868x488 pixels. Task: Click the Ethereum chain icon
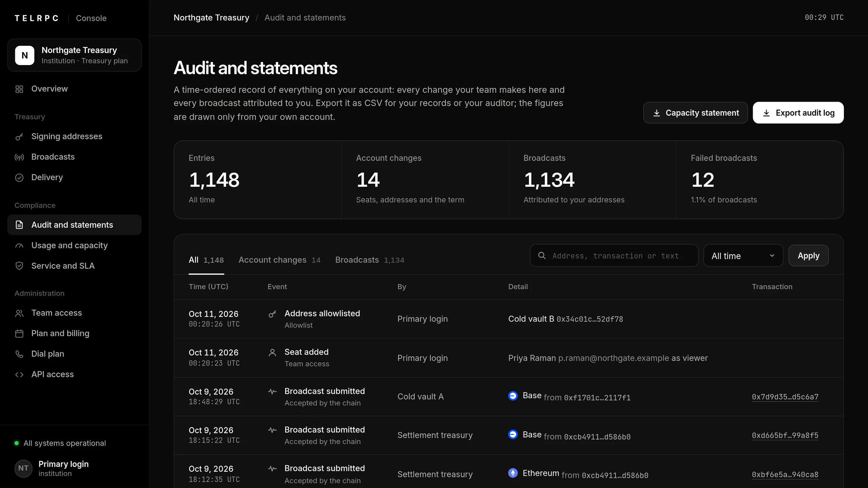pos(513,473)
